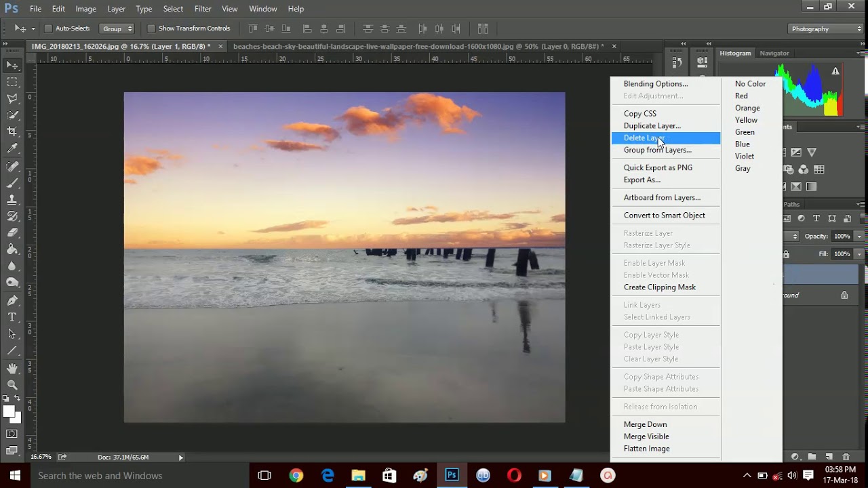Select the Eraser tool
The width and height of the screenshot is (868, 488).
pyautogui.click(x=12, y=232)
